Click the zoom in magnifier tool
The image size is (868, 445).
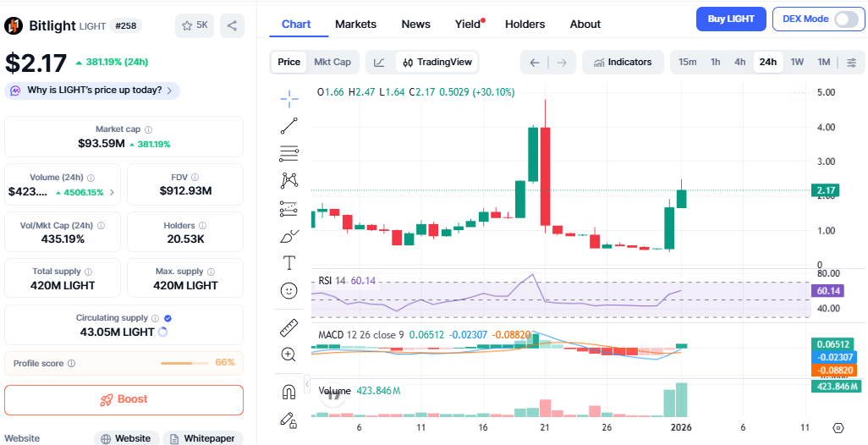(289, 354)
